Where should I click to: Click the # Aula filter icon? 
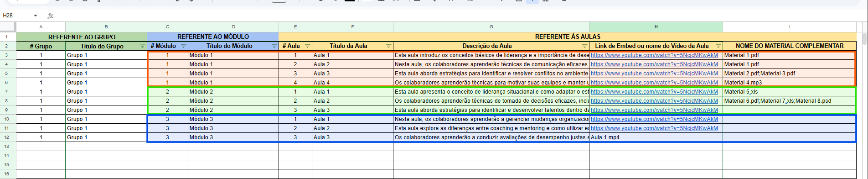click(x=307, y=46)
